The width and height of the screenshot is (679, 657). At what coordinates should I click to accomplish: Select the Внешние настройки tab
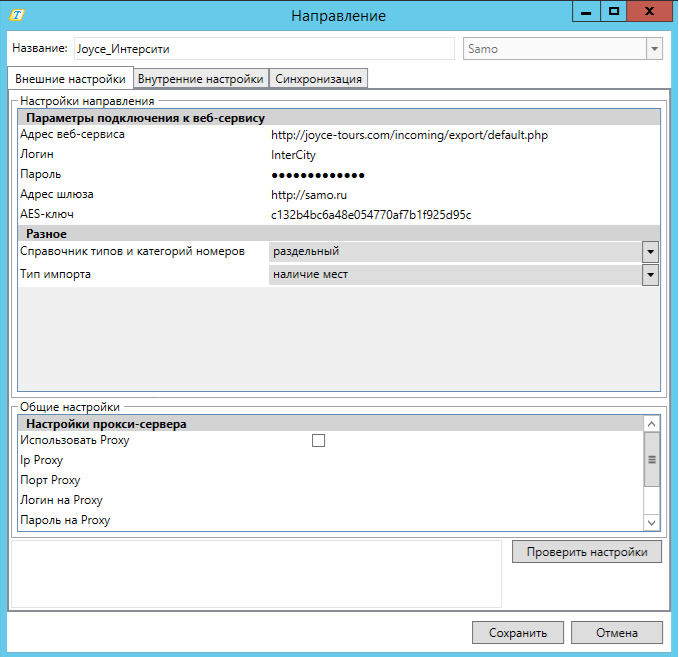coord(69,79)
